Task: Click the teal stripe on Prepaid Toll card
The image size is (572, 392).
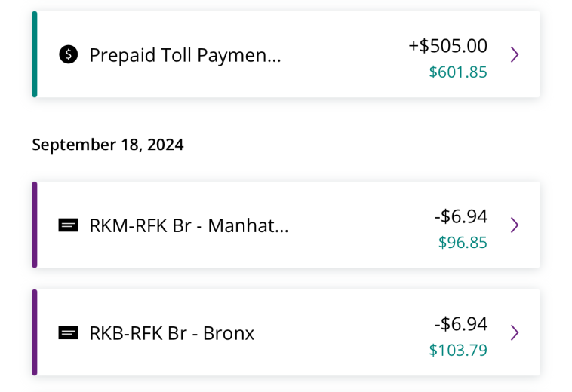Action: point(35,54)
